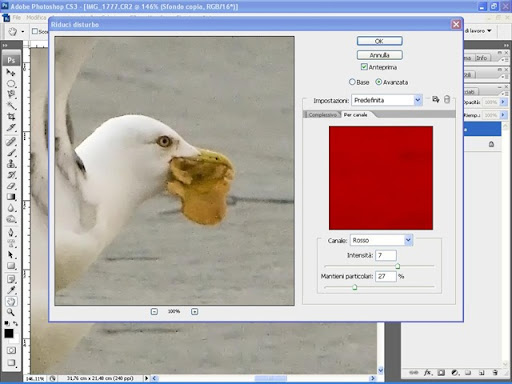Select the Base radio button
512x384 pixels.
(352, 82)
